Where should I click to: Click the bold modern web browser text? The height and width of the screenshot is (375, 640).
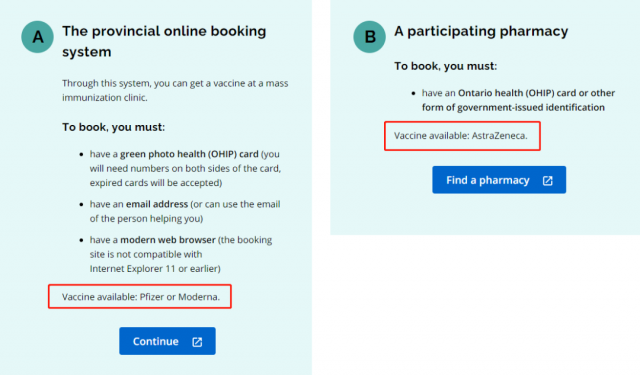(168, 240)
